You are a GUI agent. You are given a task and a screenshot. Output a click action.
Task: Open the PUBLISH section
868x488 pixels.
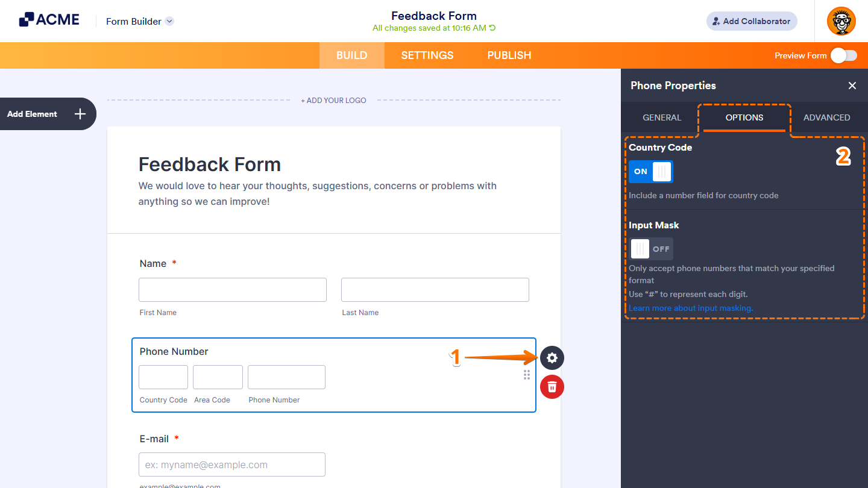[509, 55]
